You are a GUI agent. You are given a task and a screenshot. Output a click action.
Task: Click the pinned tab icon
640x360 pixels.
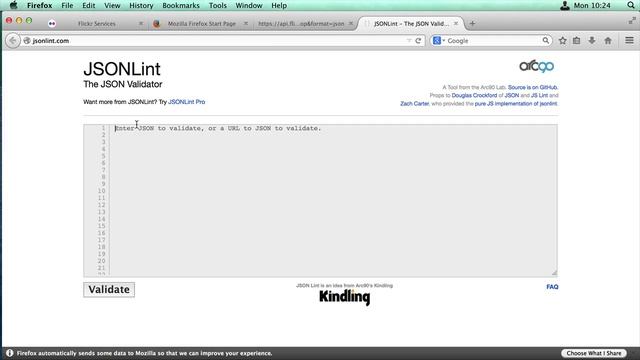tap(52, 24)
